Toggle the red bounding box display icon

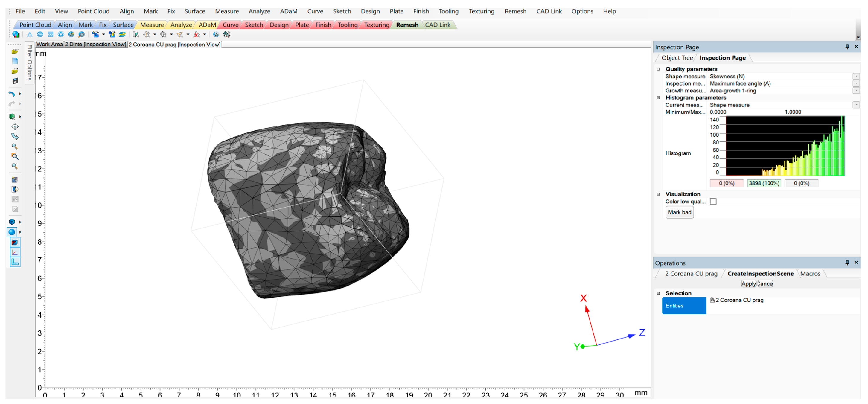click(15, 243)
